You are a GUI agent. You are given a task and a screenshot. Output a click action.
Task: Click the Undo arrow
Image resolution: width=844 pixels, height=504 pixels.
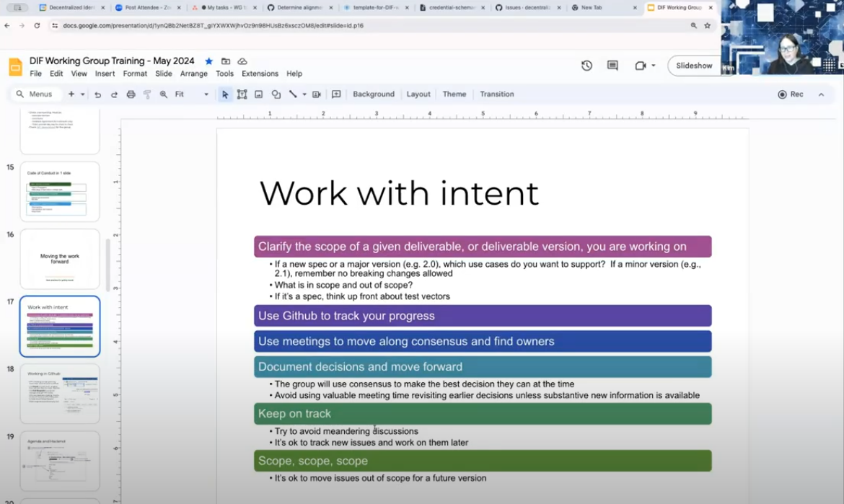tap(97, 94)
